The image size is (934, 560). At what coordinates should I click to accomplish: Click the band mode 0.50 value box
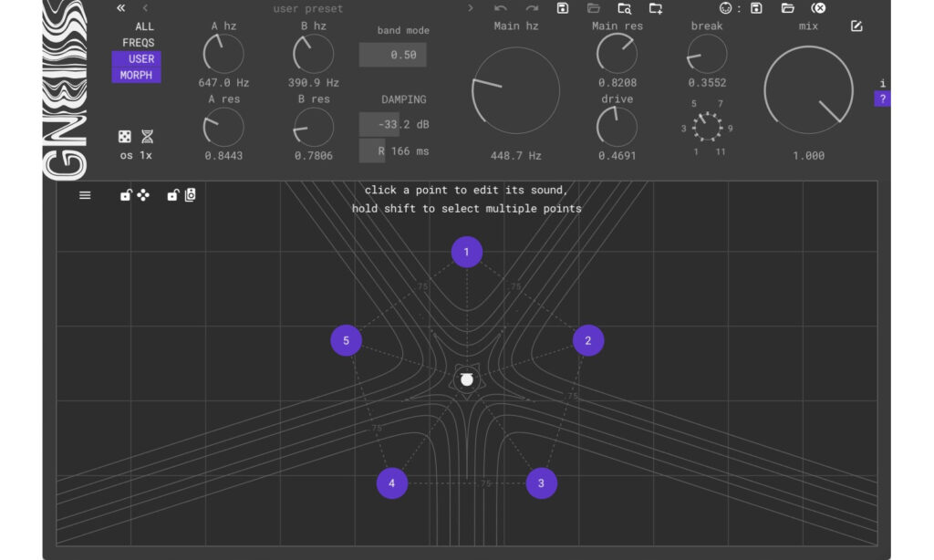tap(392, 55)
